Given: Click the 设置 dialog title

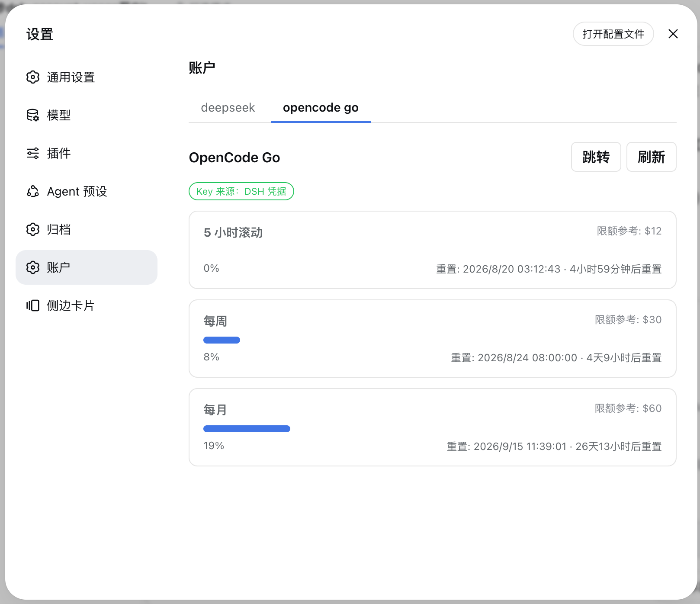Looking at the screenshot, I should (x=40, y=34).
